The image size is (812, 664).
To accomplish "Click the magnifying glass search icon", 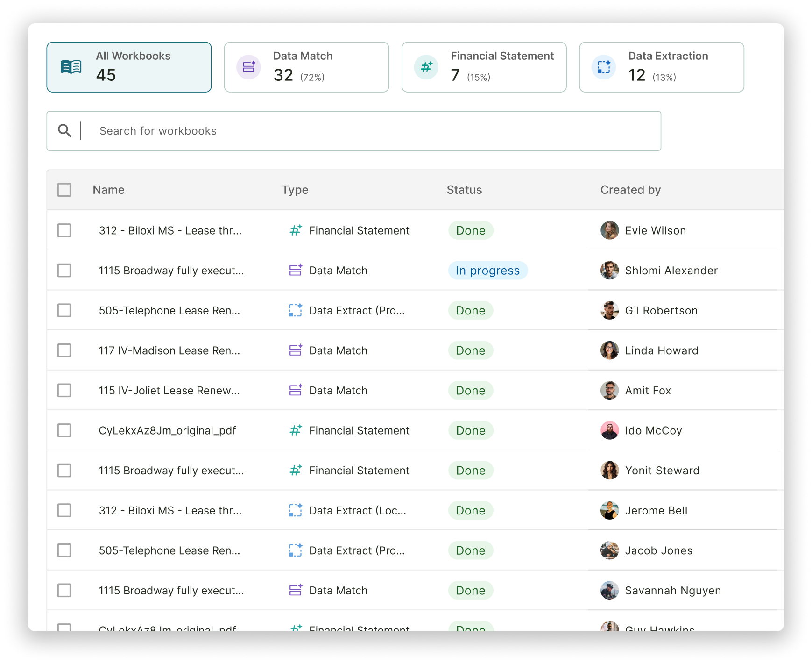I will tap(64, 131).
